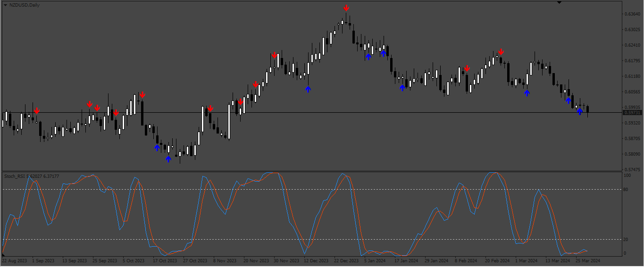This screenshot has height=267, width=644.
Task: Click the 20 level on Stoch_RSI scale
Action: click(x=626, y=239)
